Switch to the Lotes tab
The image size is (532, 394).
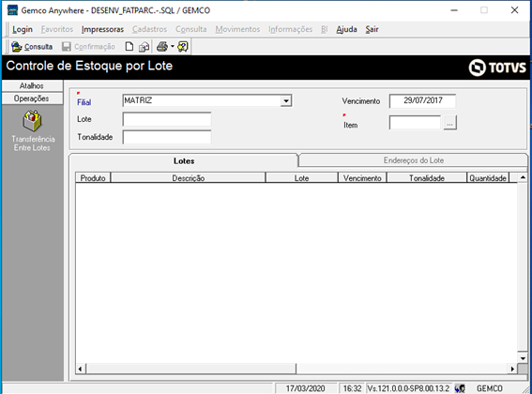click(184, 160)
